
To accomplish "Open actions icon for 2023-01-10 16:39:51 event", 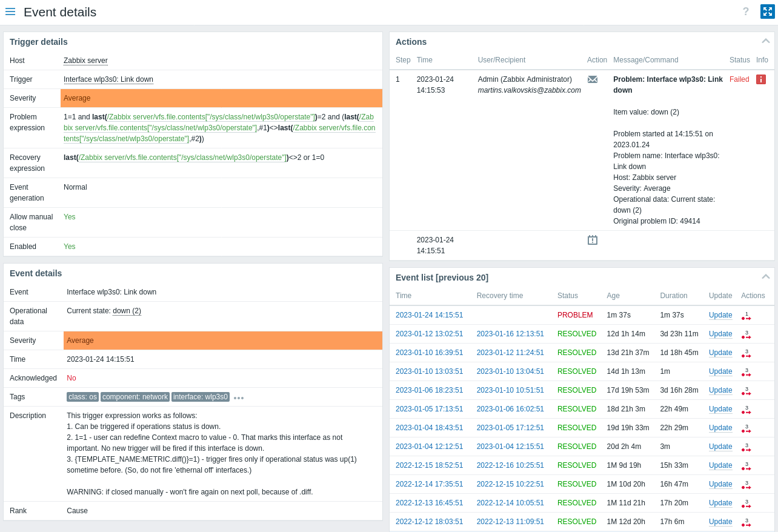I will tap(746, 353).
